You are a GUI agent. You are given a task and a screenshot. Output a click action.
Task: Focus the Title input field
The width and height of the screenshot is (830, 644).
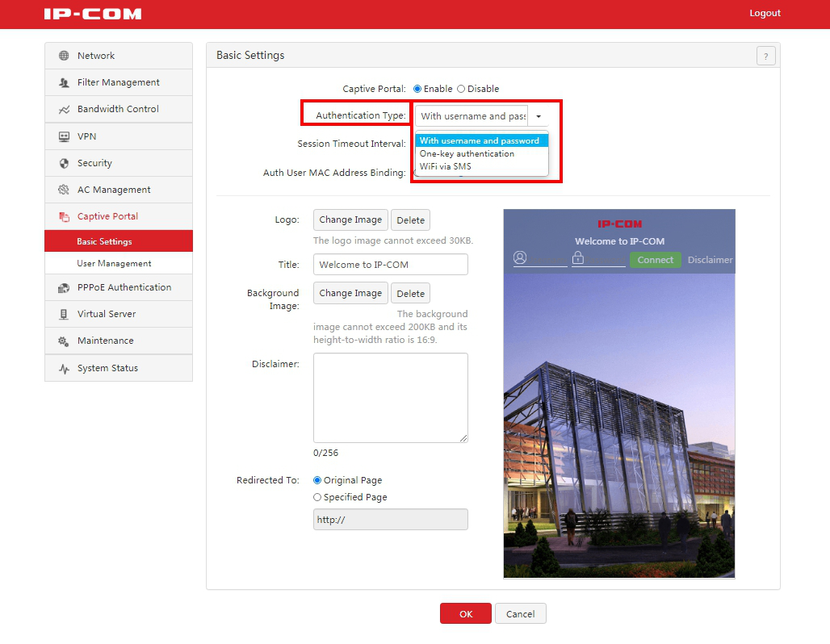pos(391,265)
